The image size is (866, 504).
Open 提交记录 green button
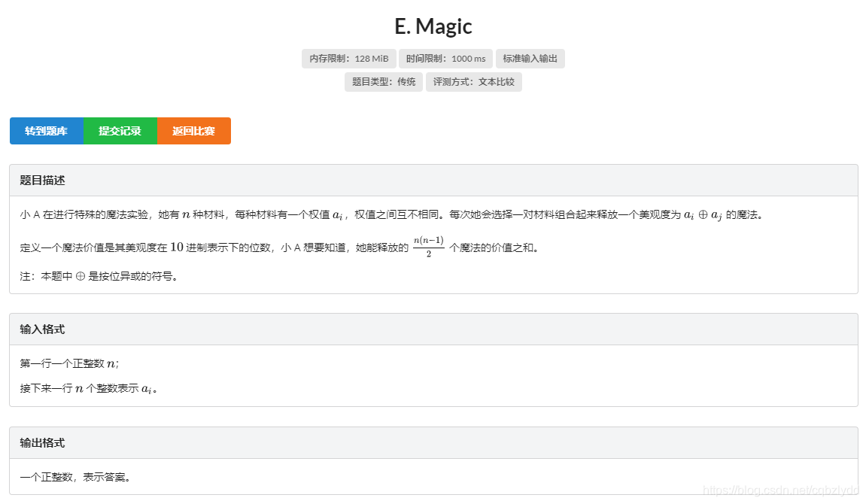click(120, 131)
